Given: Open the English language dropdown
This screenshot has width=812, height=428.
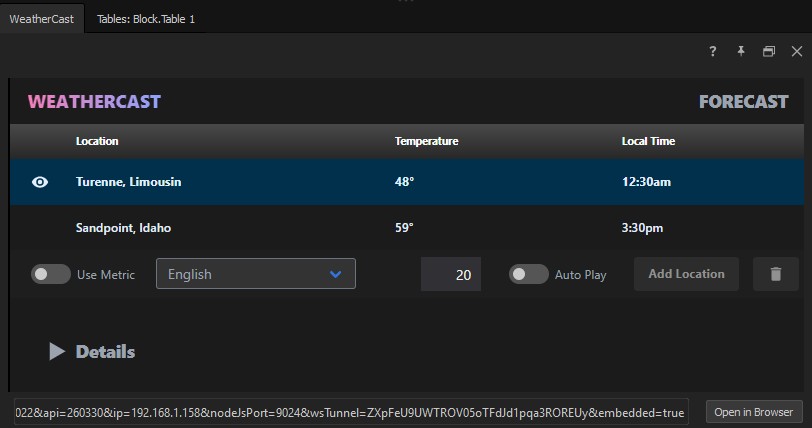Looking at the screenshot, I should point(256,274).
